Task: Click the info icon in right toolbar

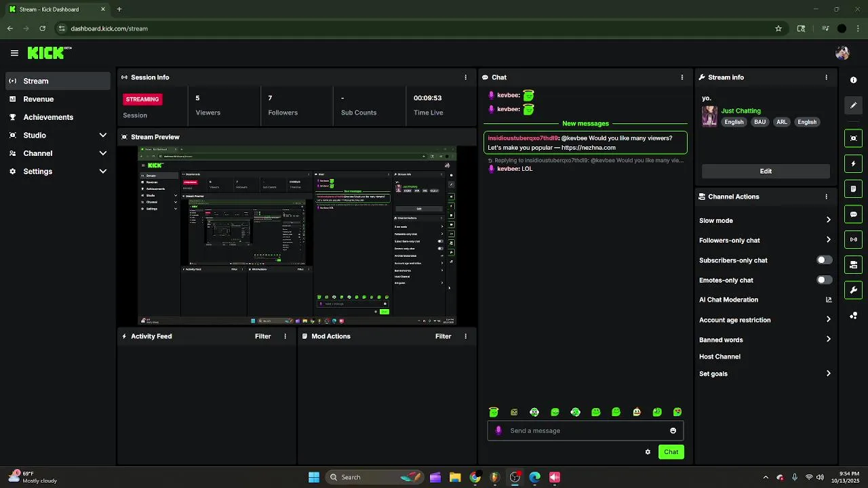Action: coord(853,80)
